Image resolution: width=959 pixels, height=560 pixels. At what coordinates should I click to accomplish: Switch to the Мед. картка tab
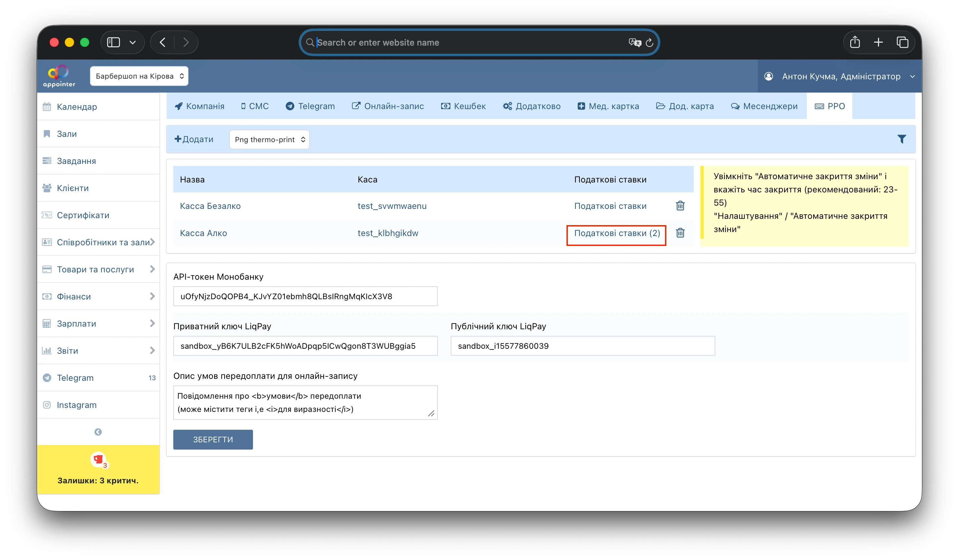coord(608,106)
